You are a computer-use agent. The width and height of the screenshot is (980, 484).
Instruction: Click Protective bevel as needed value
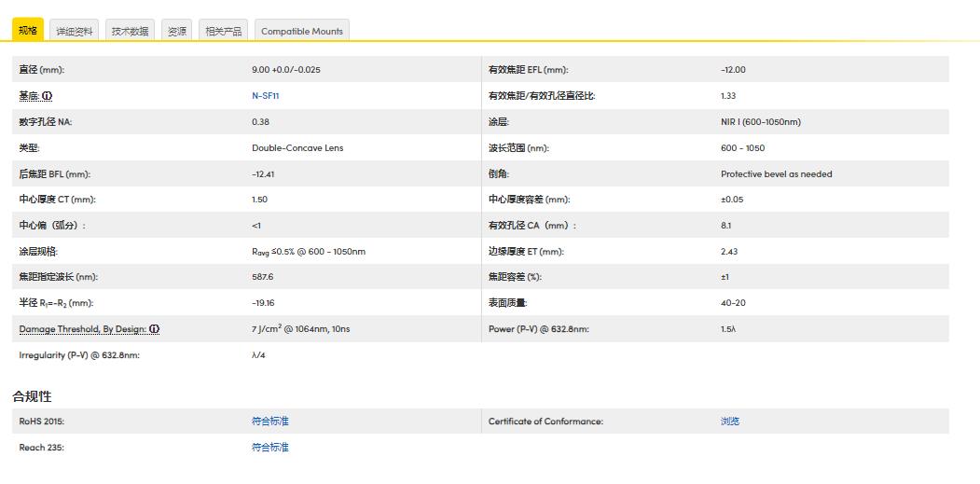(776, 174)
